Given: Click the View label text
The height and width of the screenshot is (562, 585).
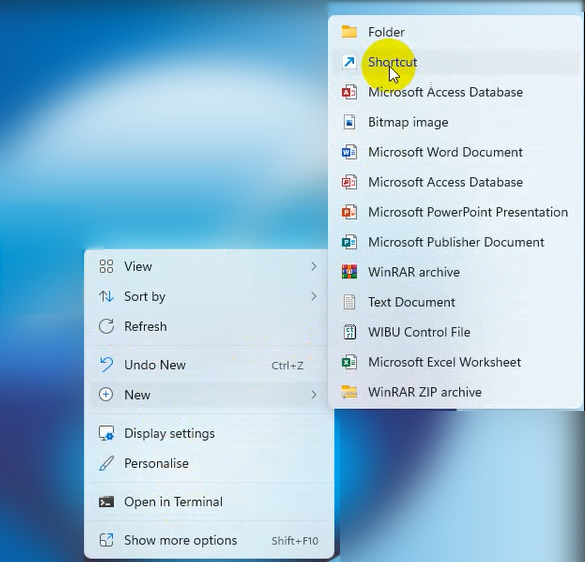Looking at the screenshot, I should point(138,266).
